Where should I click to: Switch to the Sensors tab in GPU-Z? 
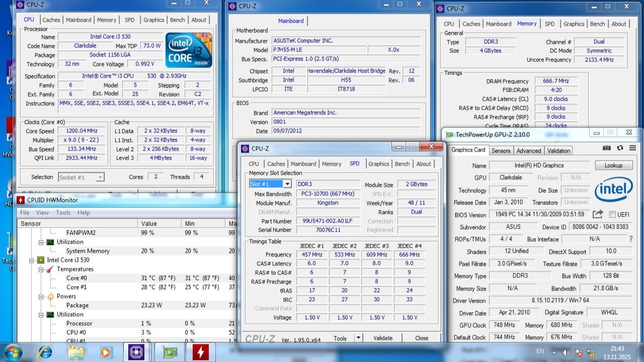click(501, 151)
